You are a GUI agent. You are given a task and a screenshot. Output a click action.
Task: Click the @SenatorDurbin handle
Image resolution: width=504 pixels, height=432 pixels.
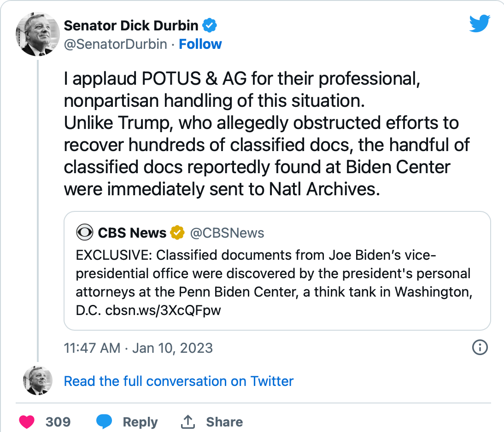[x=115, y=44]
